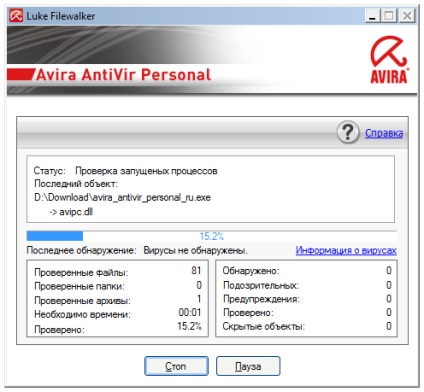Image resolution: width=424 pixels, height=392 pixels.
Task: Click the Последний объект label
Action: 76,184
